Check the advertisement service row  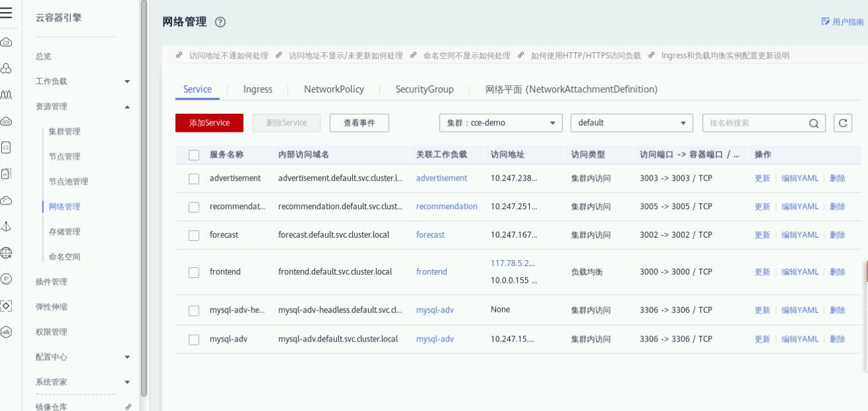coord(194,178)
